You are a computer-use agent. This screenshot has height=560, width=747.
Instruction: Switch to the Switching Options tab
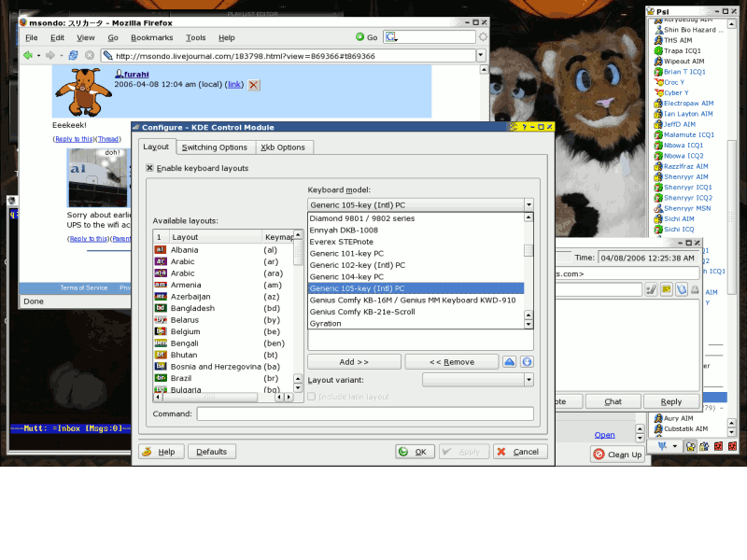pos(214,147)
